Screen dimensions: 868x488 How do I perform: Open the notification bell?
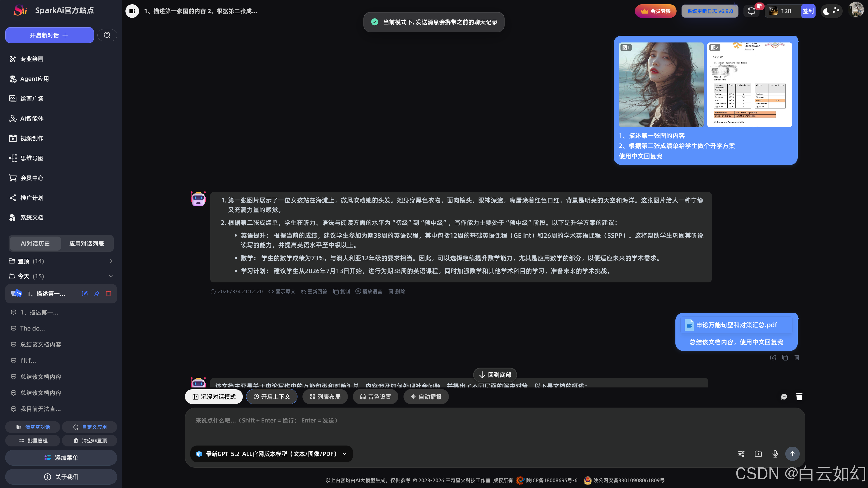click(x=751, y=11)
